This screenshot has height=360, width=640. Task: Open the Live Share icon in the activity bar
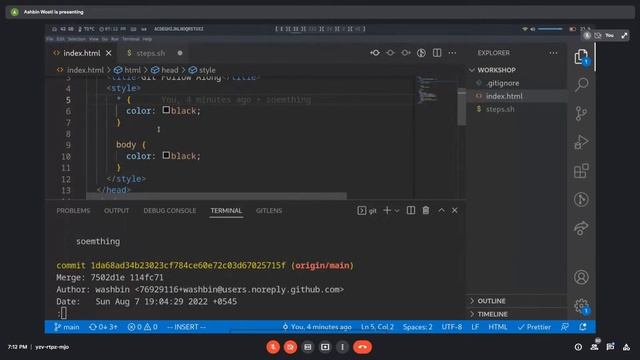(581, 228)
